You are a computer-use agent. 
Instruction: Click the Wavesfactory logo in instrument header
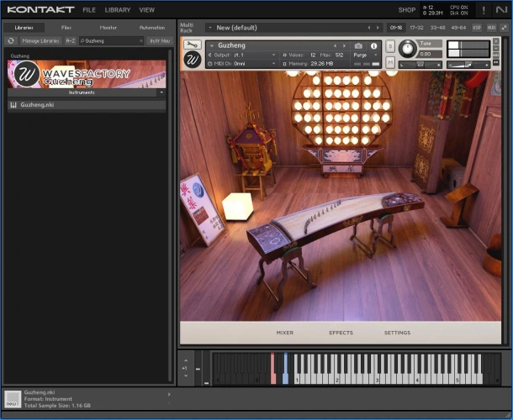click(192, 60)
